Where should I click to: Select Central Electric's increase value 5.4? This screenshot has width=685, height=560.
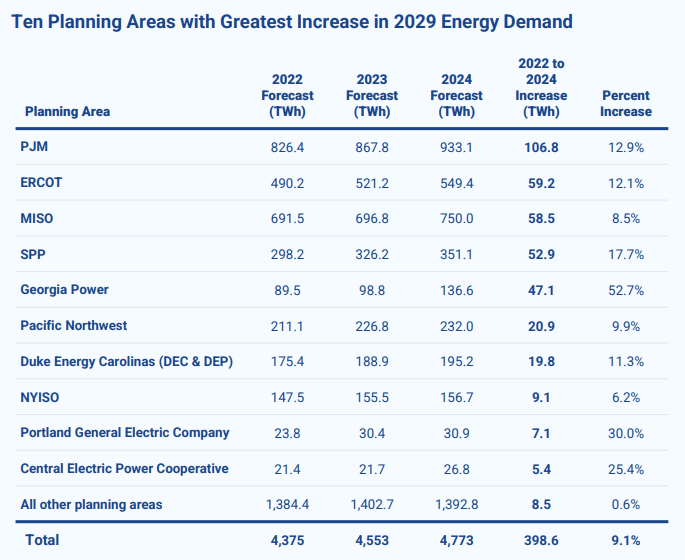coord(541,470)
